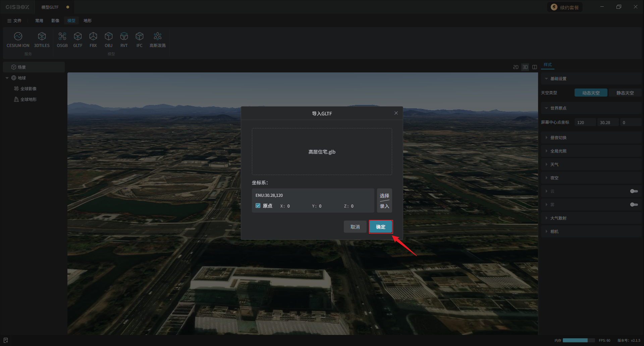The width and height of the screenshot is (644, 346).
Task: Collapse the 地球 tree node
Action: [x=7, y=78]
